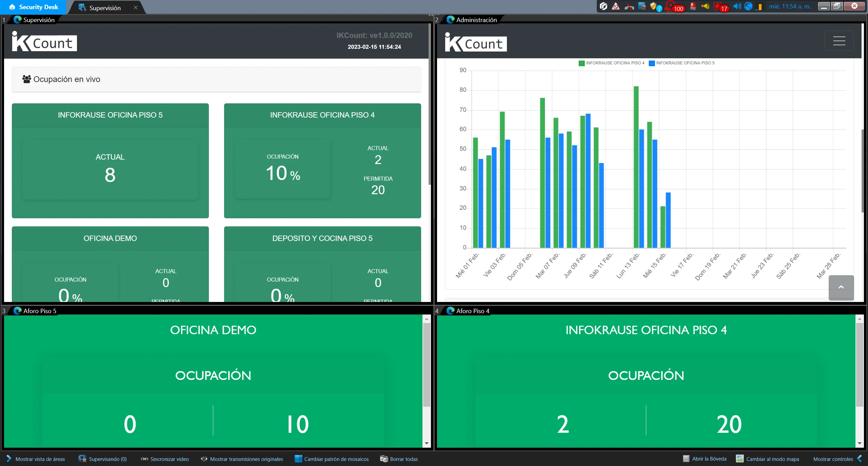868x466 pixels.
Task: Click Aforo Piso 5 tile scrollbar down arrow
Action: (x=427, y=443)
